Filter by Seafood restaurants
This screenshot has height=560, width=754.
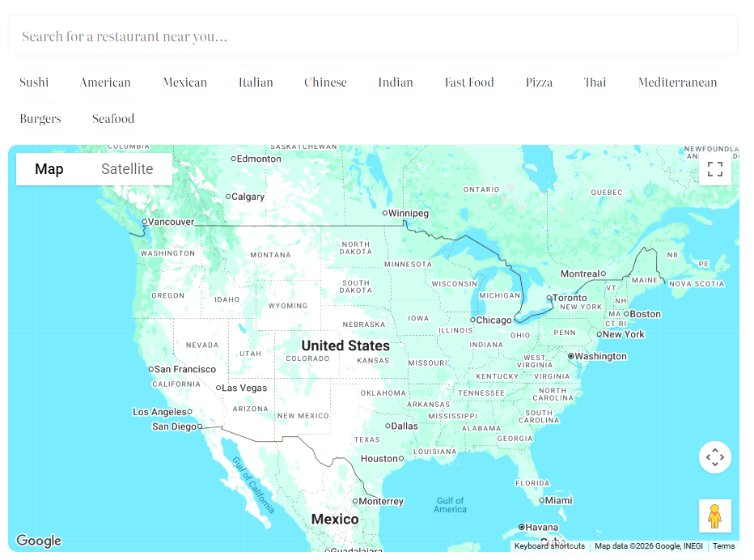(113, 118)
